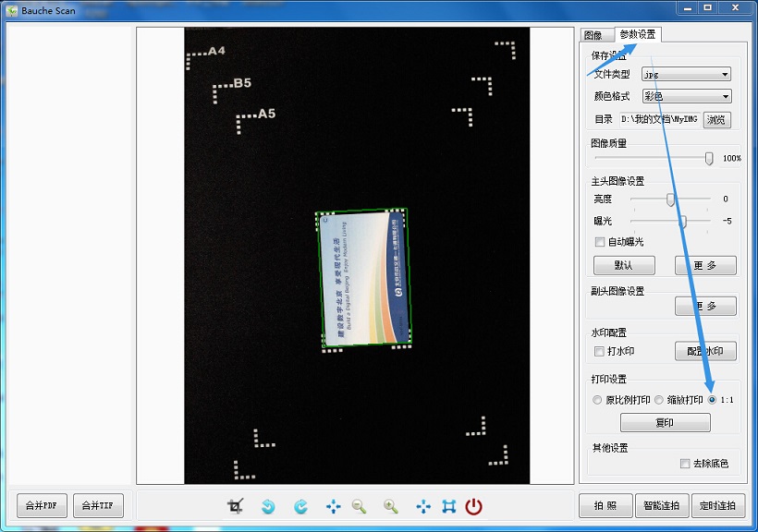Click the blue fit-to-frame square icon
Image resolution: width=758 pixels, height=532 pixels.
point(449,506)
